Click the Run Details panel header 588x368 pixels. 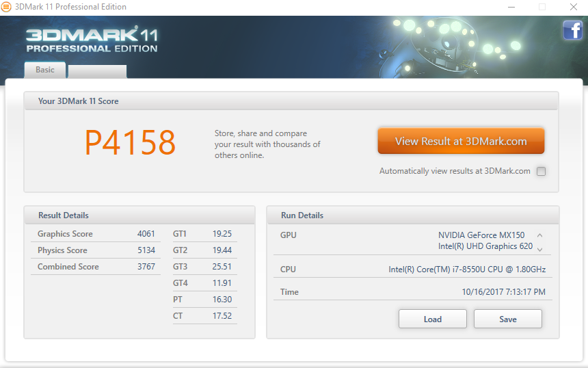413,215
